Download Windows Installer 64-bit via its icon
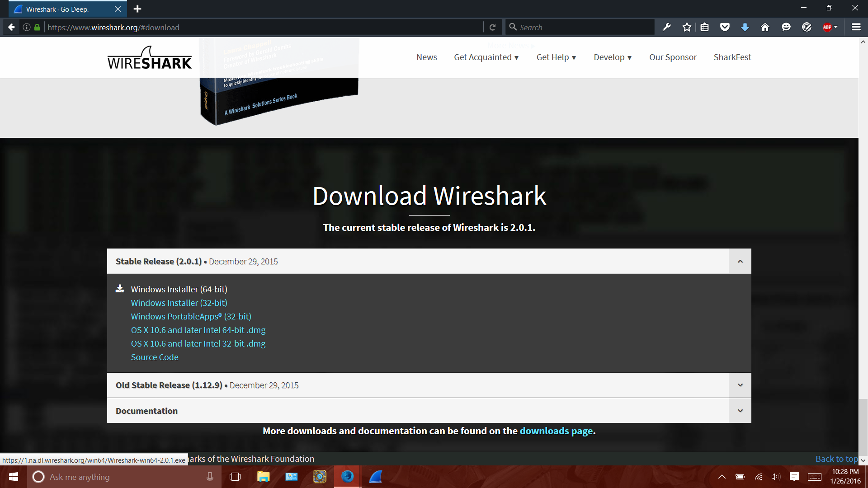Image resolution: width=868 pixels, height=488 pixels. (x=120, y=288)
